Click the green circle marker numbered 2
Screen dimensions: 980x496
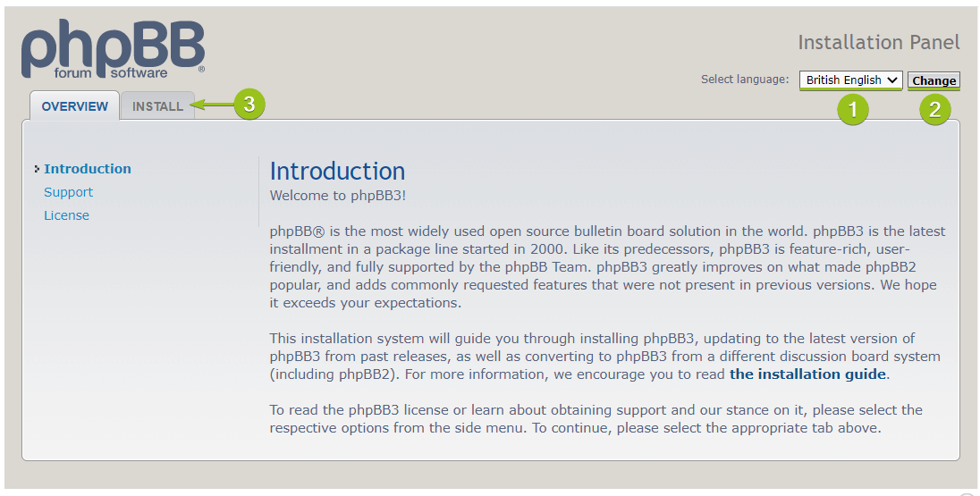click(935, 109)
